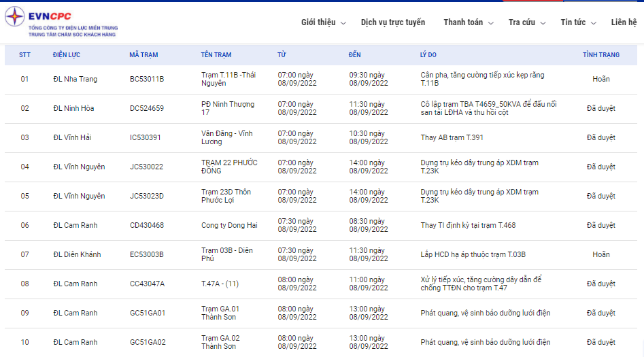Image resolution: width=644 pixels, height=357 pixels.
Task: Expand the Tra cứu menu
Action: click(x=527, y=22)
